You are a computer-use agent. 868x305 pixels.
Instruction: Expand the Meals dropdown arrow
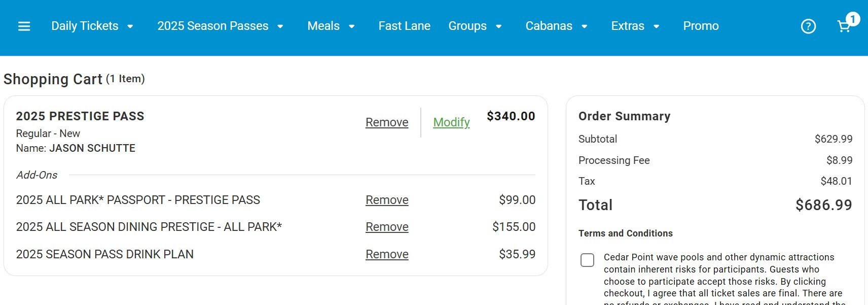(x=352, y=26)
